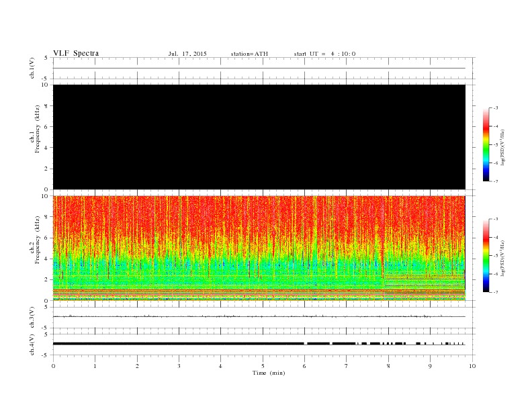Screen dimensions: 532x411
Task: Click the "3" tick on Time axis
Action: click(179, 366)
